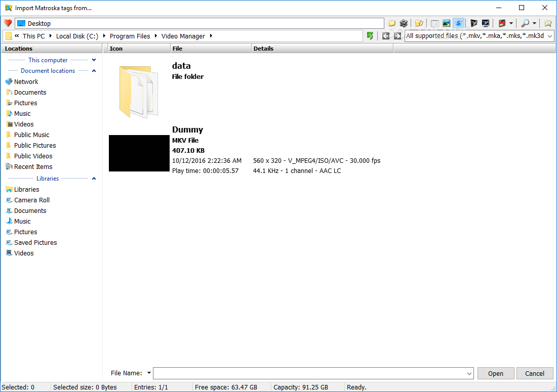Click the data folder name text
This screenshot has width=557, height=392.
coord(181,66)
